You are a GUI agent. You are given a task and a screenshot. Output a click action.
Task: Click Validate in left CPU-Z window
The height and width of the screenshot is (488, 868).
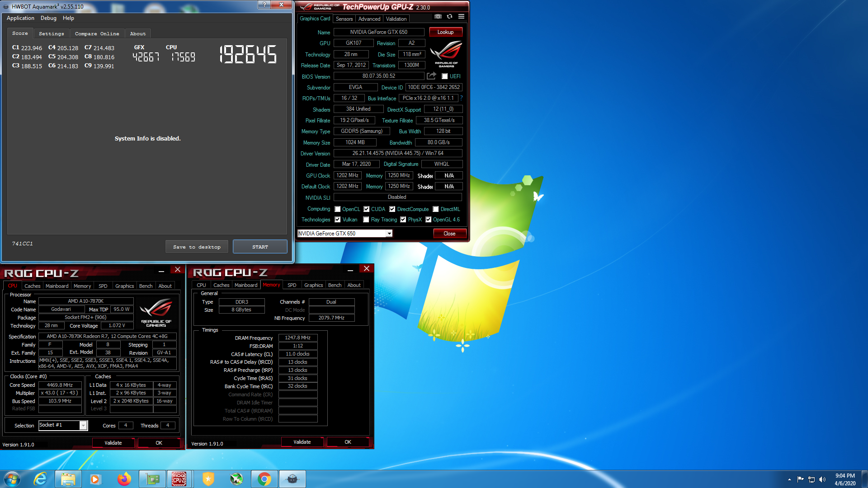click(113, 443)
